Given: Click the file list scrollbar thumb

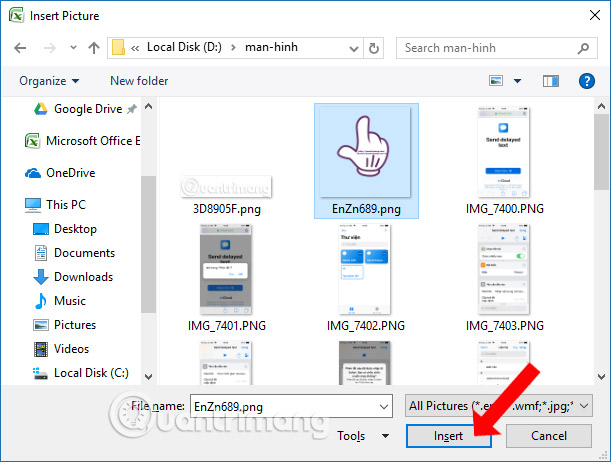Looking at the screenshot, I should pos(601,152).
